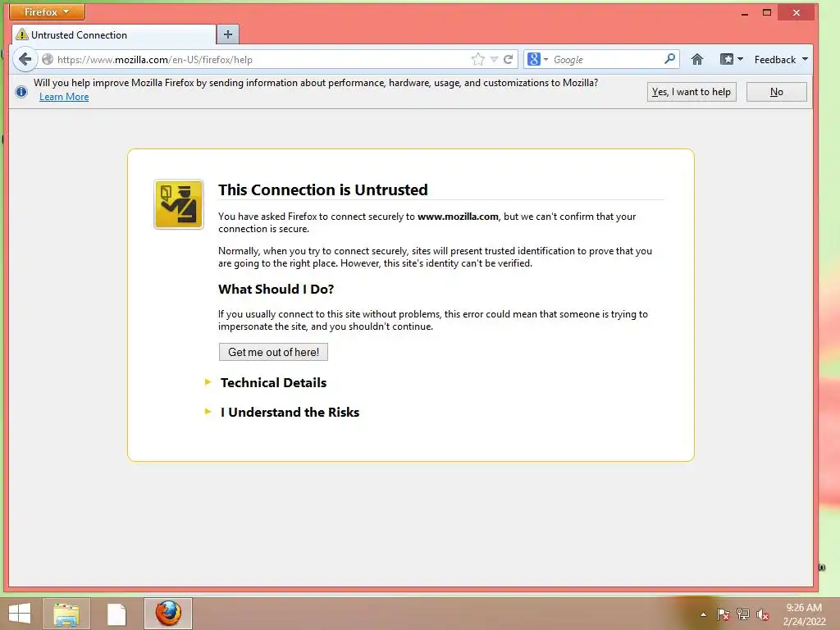
Task: Click the www.mozilla.com bold text
Action: click(x=458, y=217)
